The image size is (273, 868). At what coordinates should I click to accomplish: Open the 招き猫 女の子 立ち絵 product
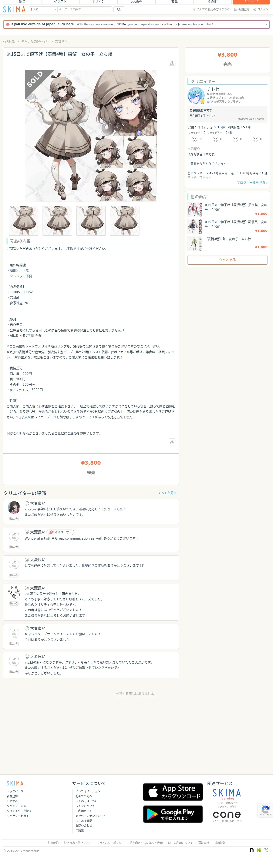pos(236,207)
